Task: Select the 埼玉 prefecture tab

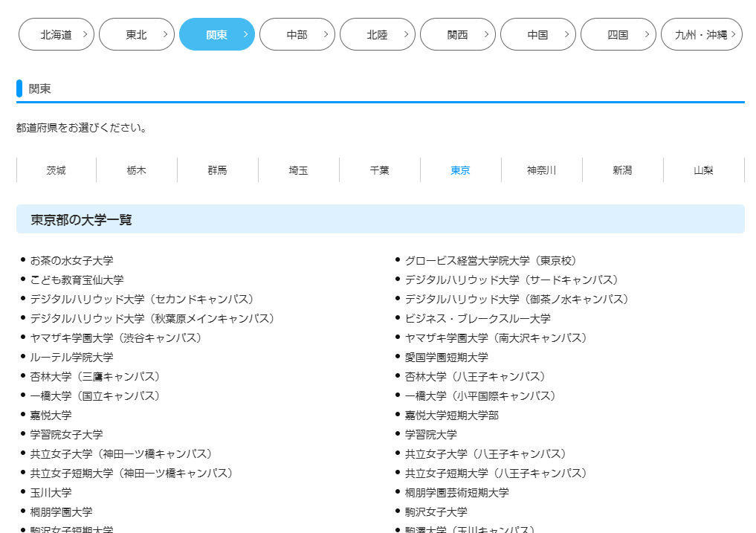Action: 299,170
